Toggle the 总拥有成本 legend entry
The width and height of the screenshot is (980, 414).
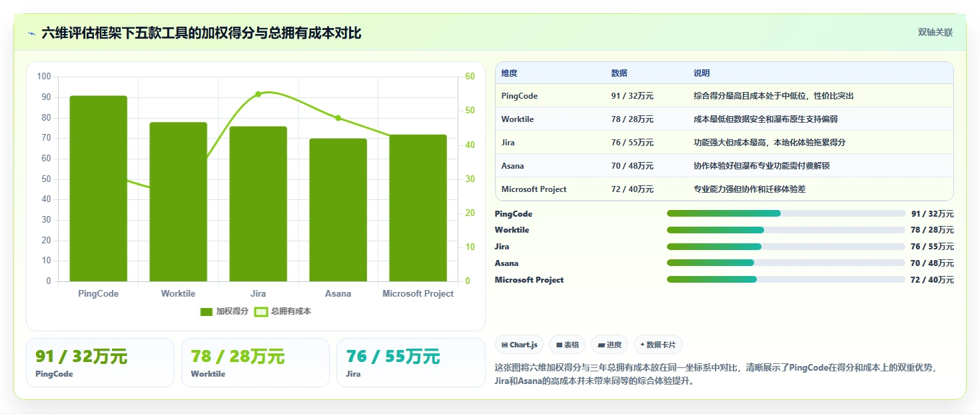point(283,311)
